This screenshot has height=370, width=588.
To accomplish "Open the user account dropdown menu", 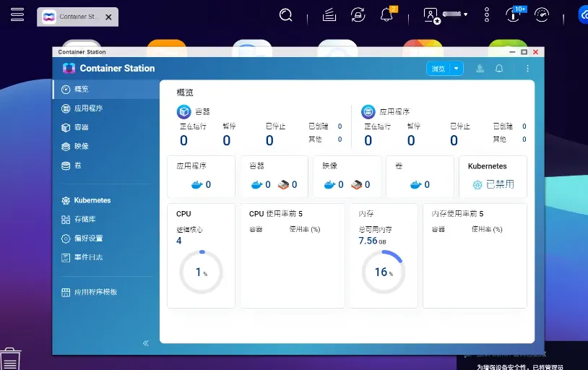I will tap(445, 15).
